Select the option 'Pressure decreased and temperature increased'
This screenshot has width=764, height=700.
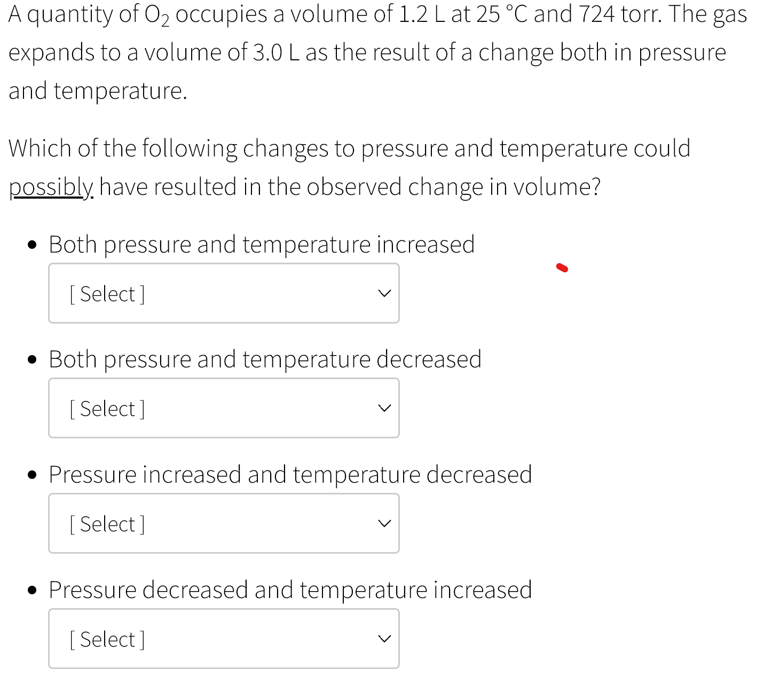(290, 589)
